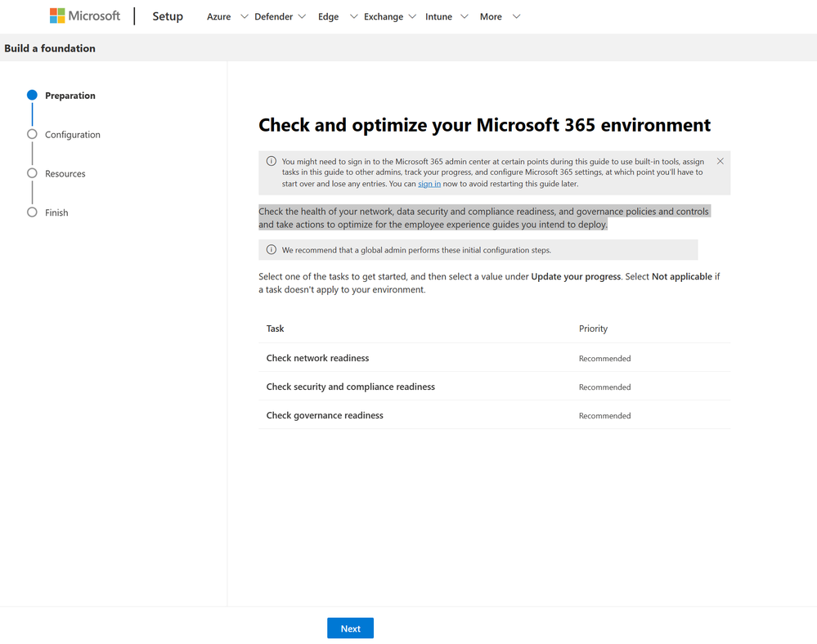Click the Configuration step label
Screen dimensions: 817x644
[x=73, y=134]
